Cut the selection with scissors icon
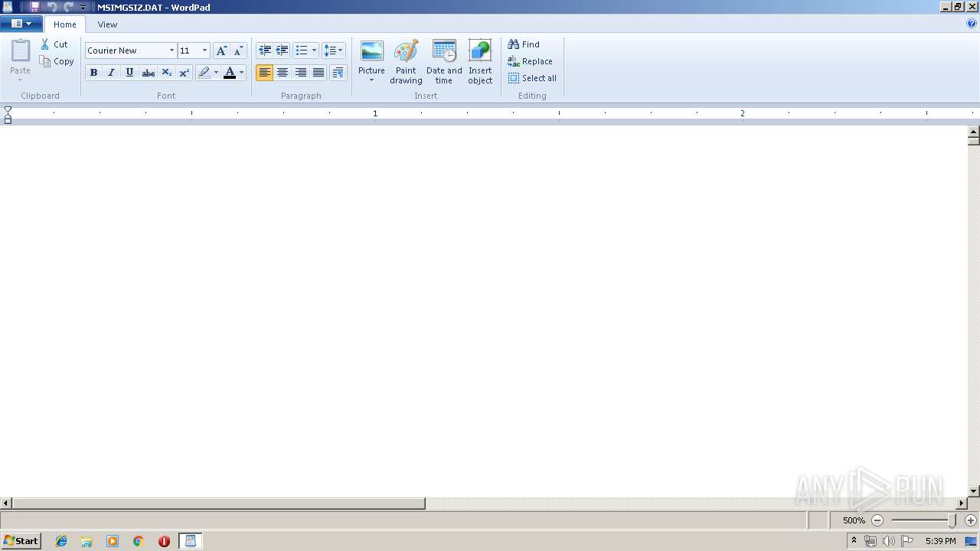980x551 pixels. 54,44
